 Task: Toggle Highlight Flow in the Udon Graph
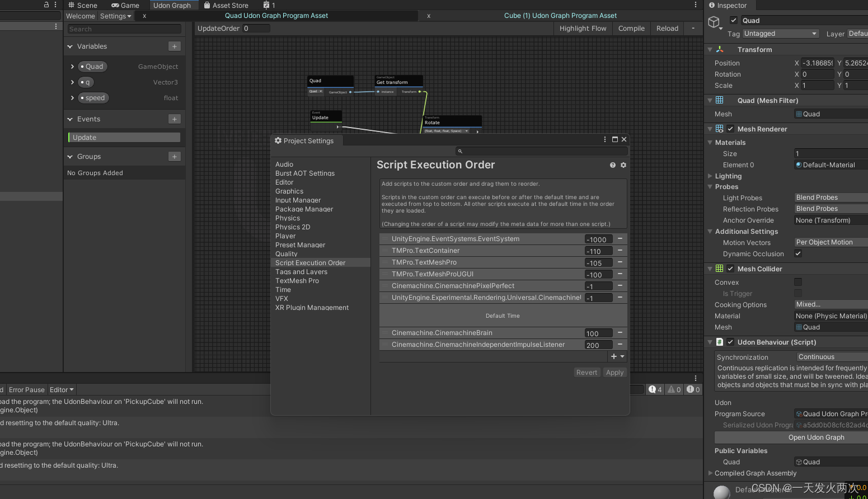[583, 29]
